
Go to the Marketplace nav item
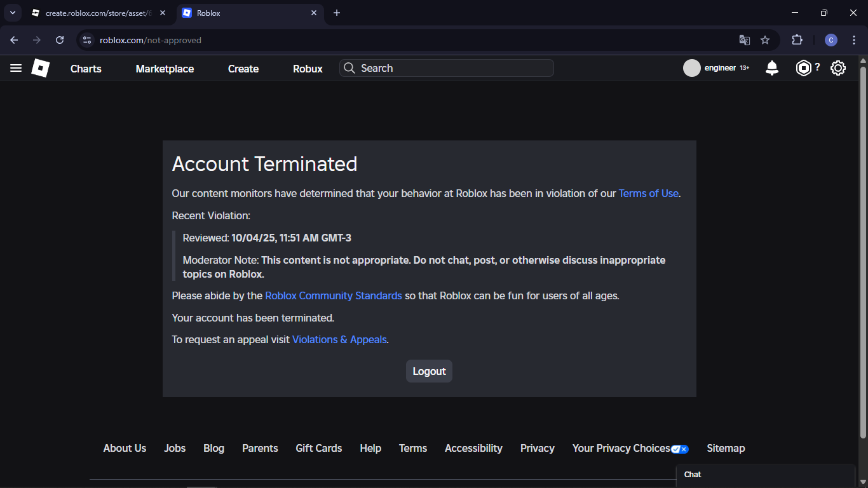tap(165, 69)
